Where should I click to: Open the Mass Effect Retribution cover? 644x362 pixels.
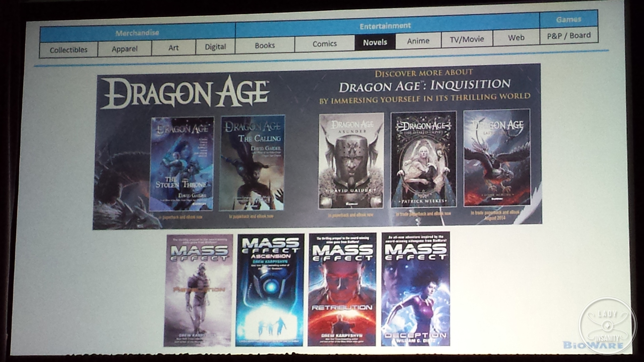[x=342, y=289]
